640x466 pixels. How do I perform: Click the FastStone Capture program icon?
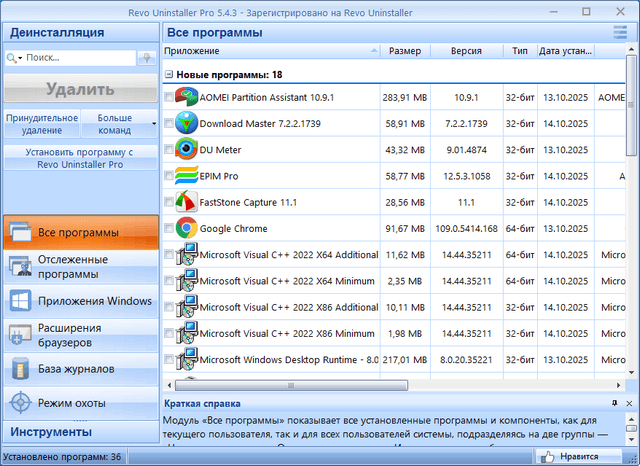(186, 202)
